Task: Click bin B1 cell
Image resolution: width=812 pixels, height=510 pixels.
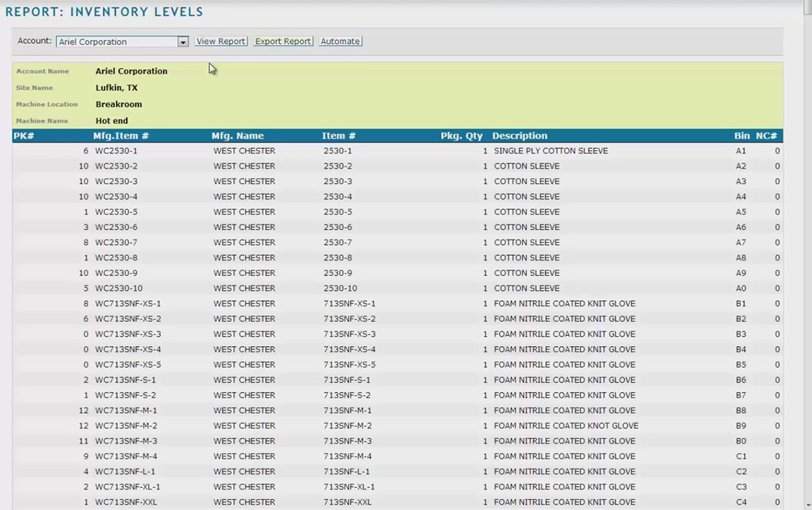Action: [x=741, y=303]
